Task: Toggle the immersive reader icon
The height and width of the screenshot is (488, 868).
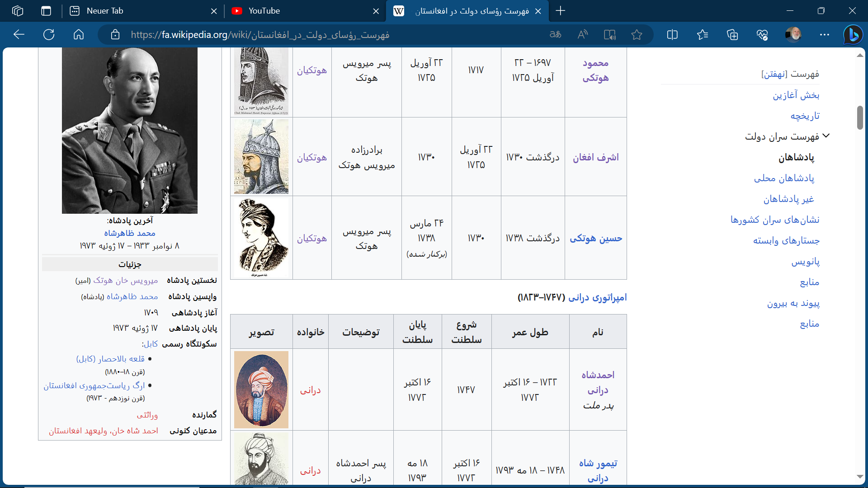Action: coord(609,34)
